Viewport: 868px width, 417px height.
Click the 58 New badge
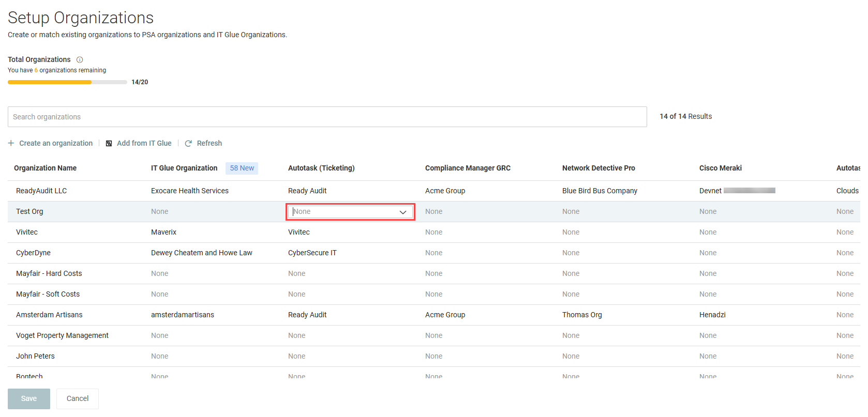click(242, 168)
